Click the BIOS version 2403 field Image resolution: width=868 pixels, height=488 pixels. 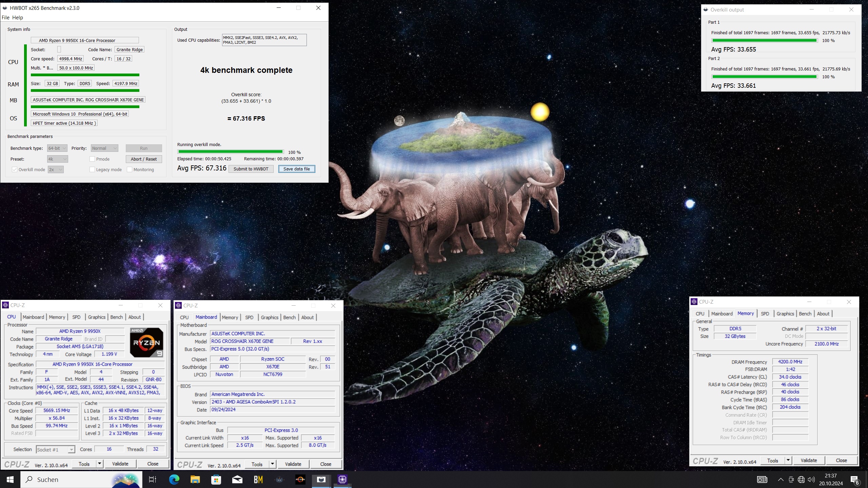[273, 402]
